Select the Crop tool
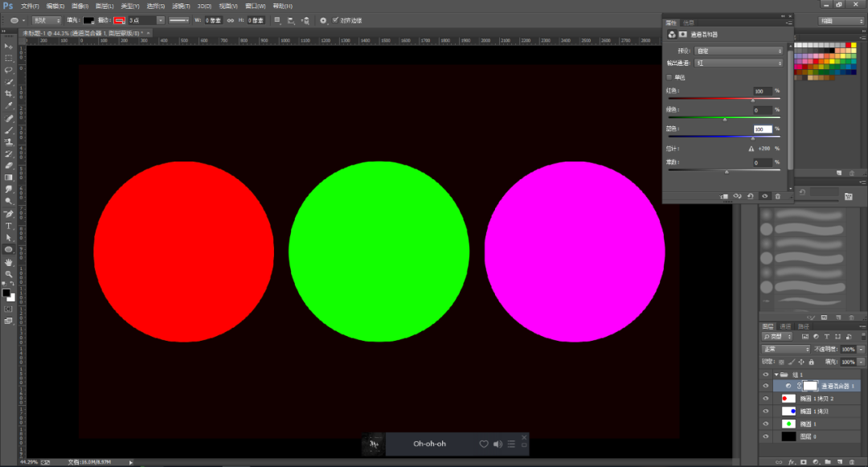 8,94
